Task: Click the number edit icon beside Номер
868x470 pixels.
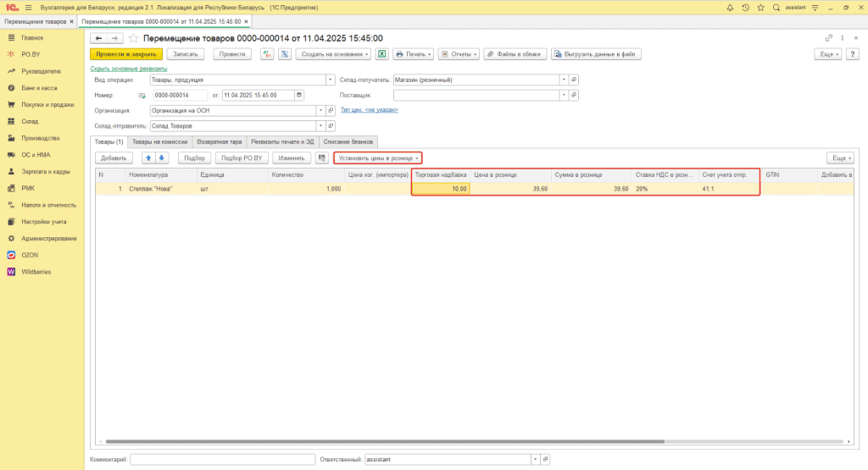Action: point(142,96)
